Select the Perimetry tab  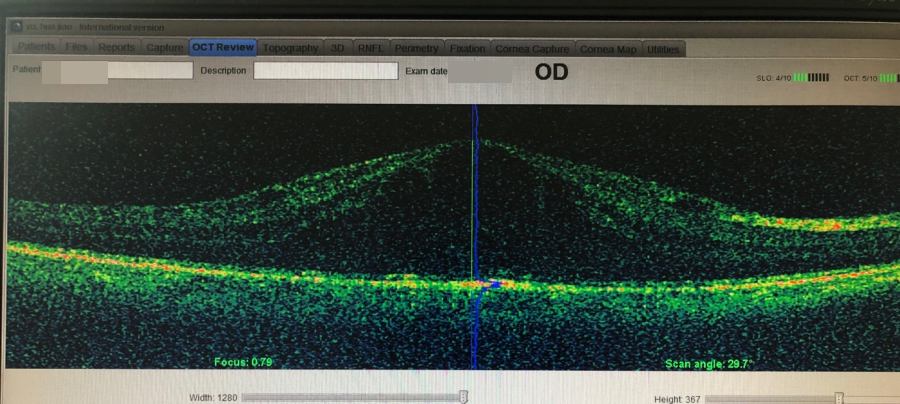[416, 47]
